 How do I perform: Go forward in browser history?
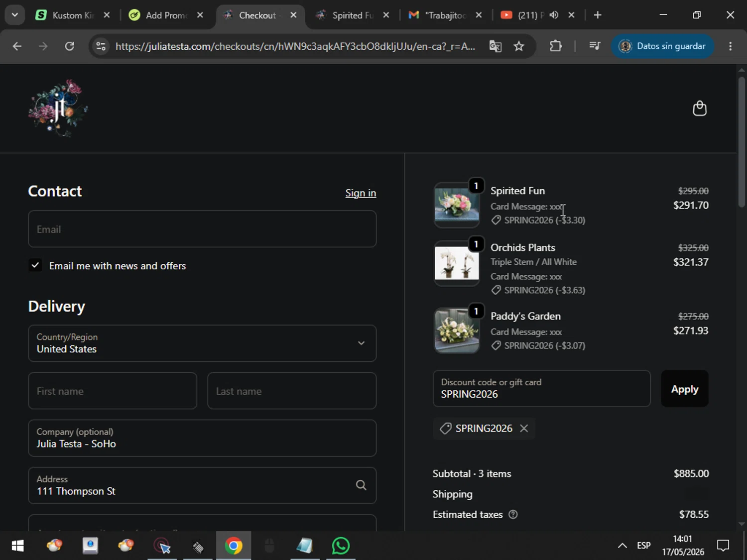tap(43, 46)
